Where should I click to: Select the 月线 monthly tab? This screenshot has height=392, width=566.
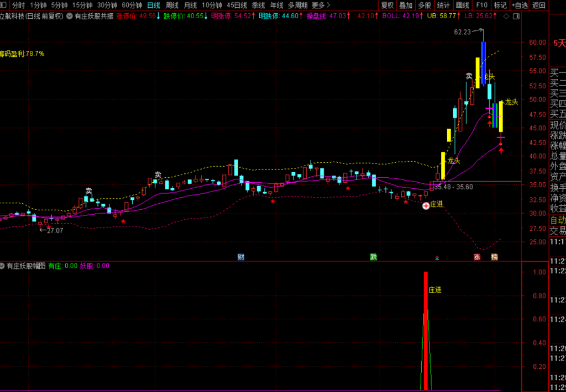tap(190, 5)
